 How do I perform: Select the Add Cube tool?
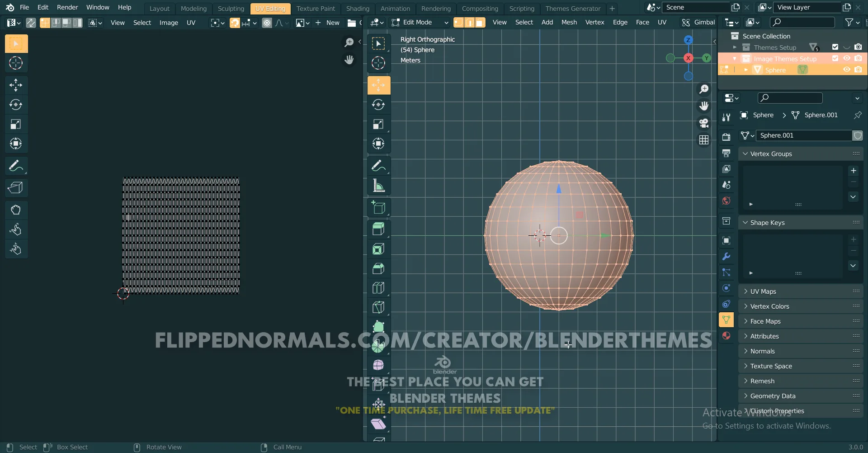[378, 208]
